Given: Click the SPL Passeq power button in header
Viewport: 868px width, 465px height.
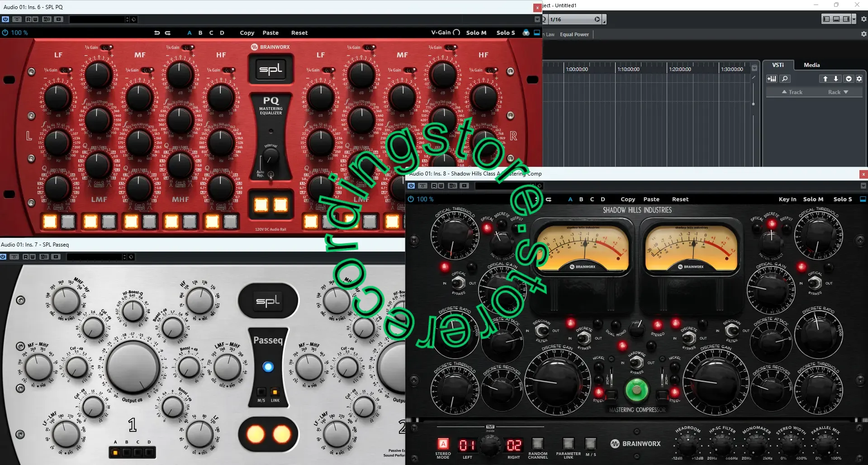Looking at the screenshot, I should [3, 256].
